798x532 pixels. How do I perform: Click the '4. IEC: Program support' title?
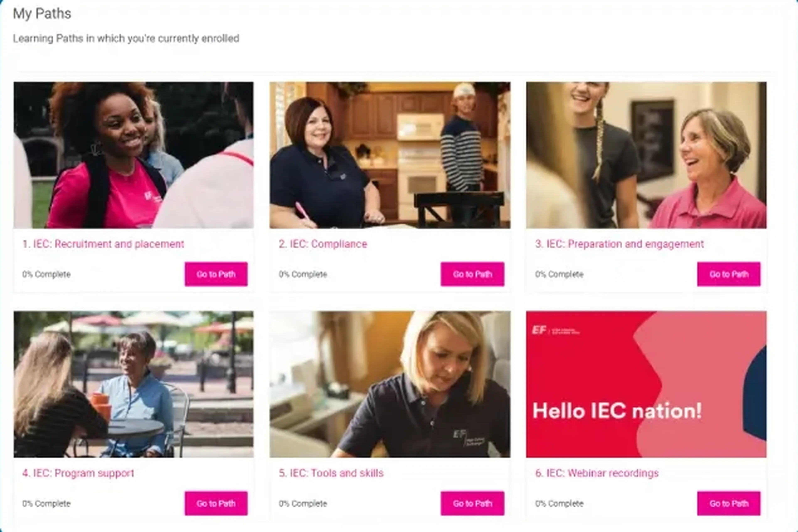pyautogui.click(x=78, y=473)
